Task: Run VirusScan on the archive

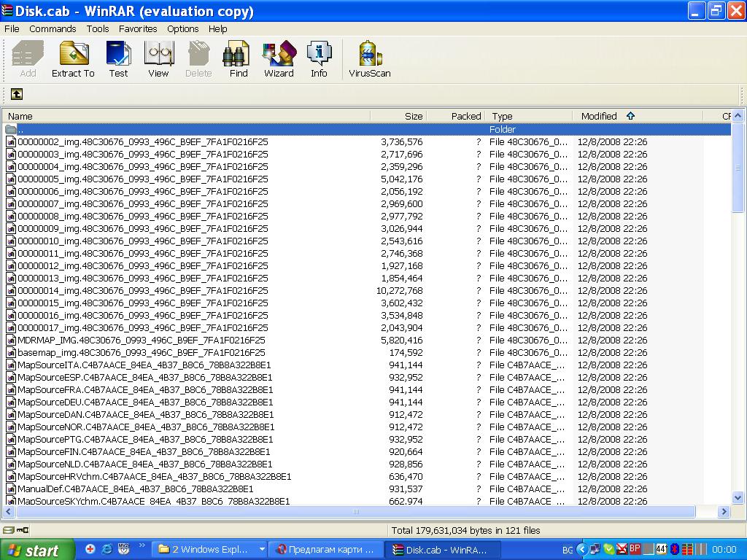Action: pos(369,59)
